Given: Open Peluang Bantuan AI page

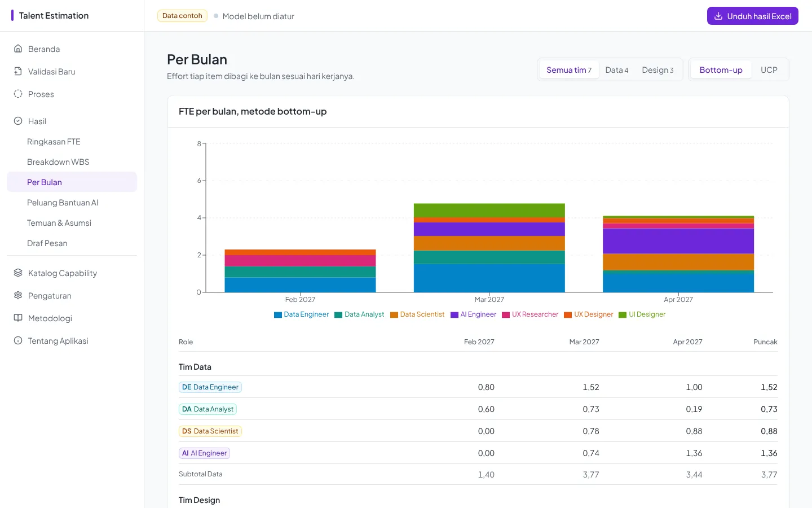Looking at the screenshot, I should 72,202.
